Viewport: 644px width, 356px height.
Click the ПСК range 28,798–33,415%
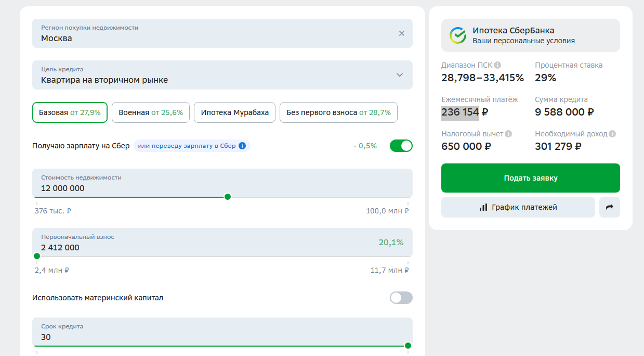[x=482, y=78]
